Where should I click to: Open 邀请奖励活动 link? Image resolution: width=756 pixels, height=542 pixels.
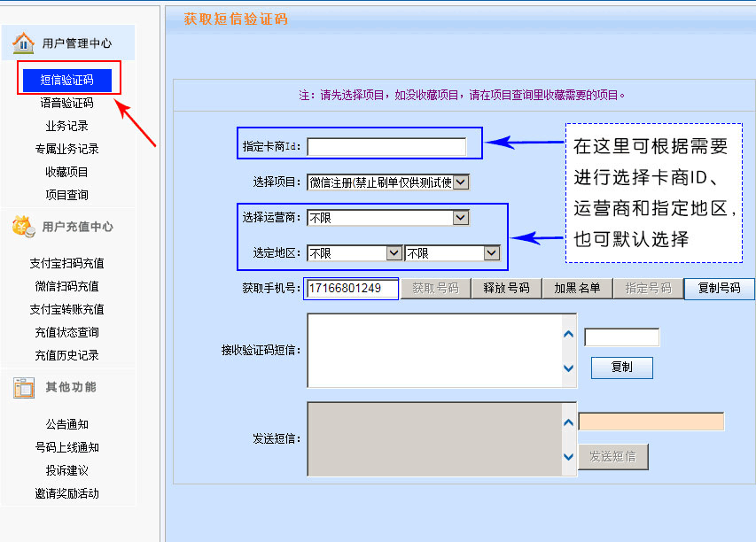pyautogui.click(x=67, y=494)
